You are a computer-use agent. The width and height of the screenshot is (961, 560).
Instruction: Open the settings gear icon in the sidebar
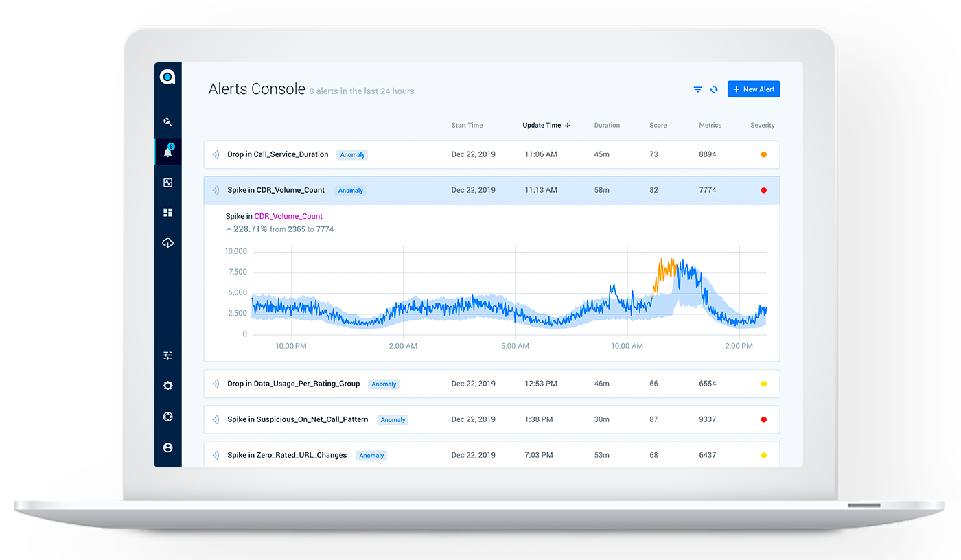click(x=167, y=386)
